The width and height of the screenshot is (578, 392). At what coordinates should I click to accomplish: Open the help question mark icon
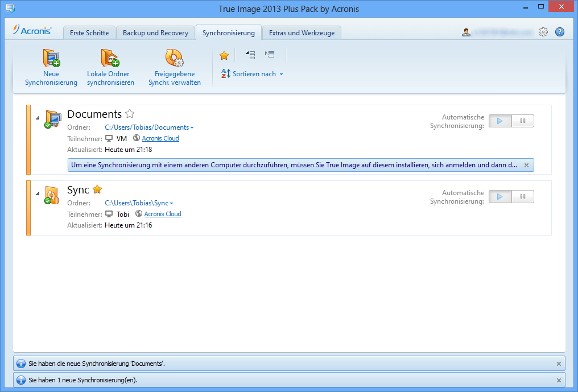tap(560, 32)
